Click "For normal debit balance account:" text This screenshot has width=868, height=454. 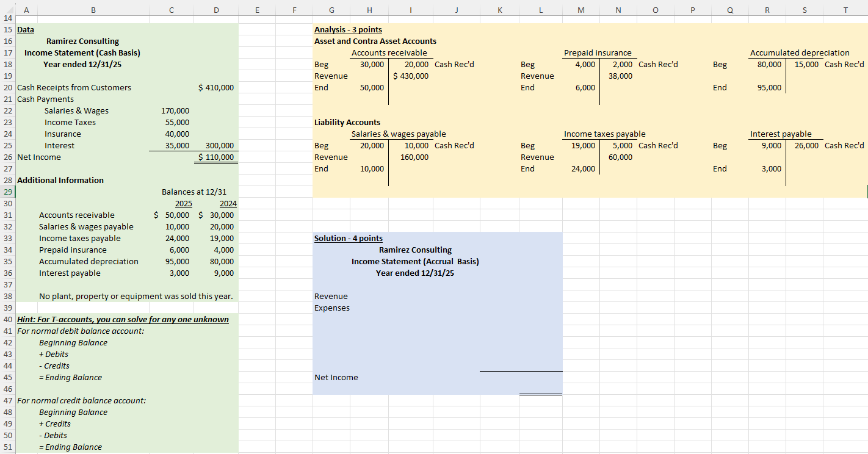(x=81, y=331)
